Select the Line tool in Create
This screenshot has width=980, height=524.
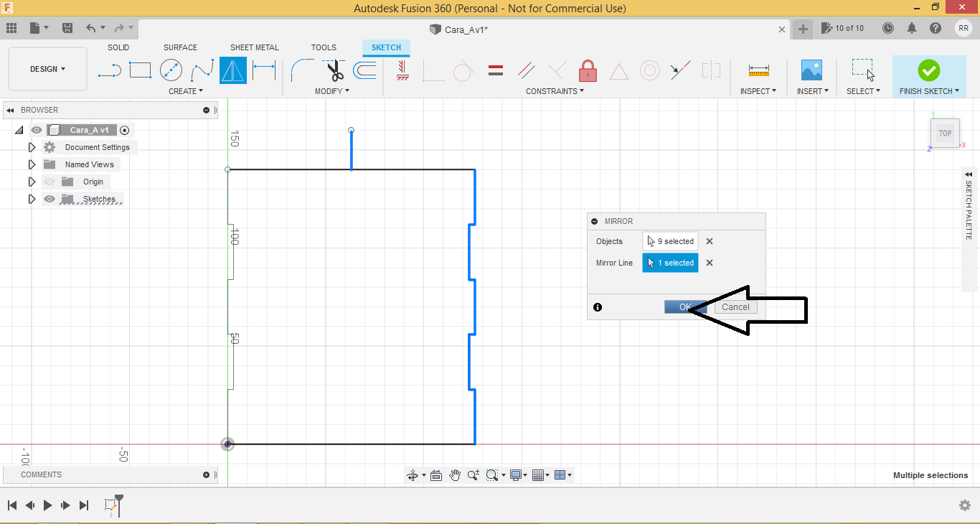click(x=109, y=70)
